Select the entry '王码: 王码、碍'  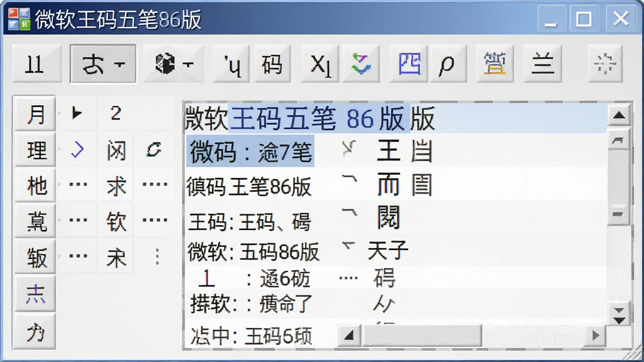coord(249,222)
